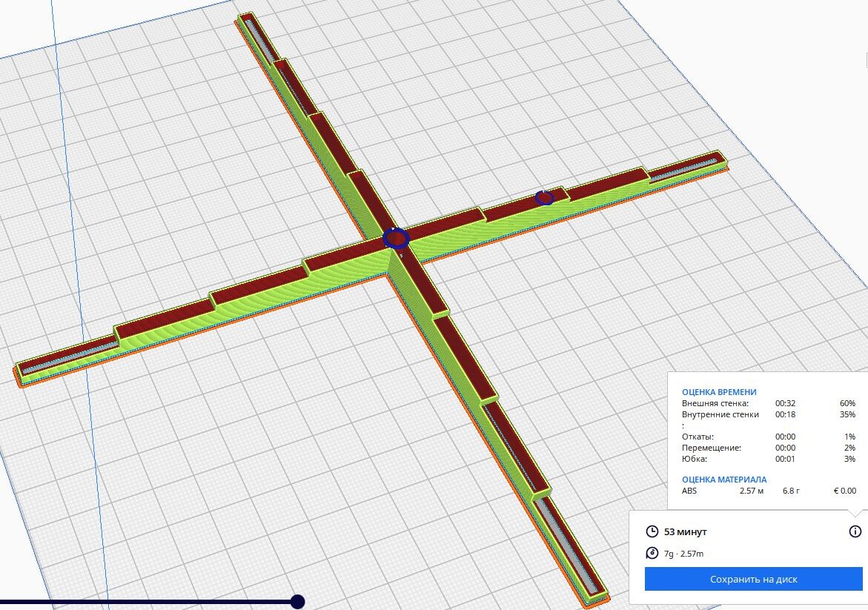Select the blue nozzle ring at cross center

[x=396, y=239]
